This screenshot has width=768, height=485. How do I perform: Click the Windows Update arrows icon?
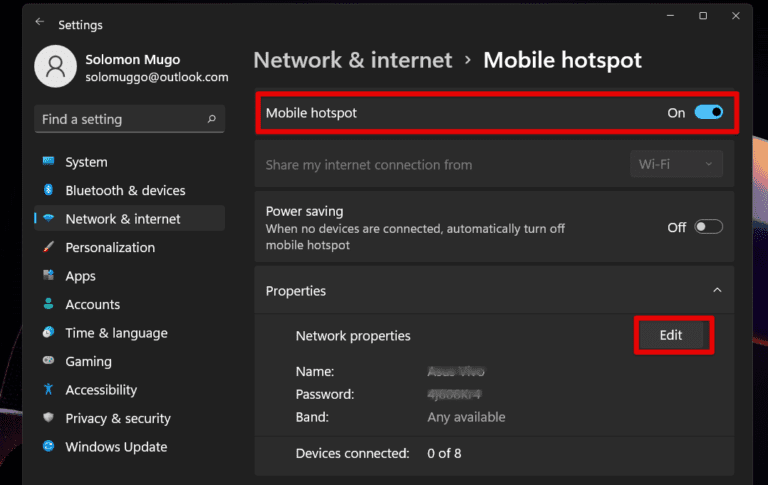click(x=48, y=447)
